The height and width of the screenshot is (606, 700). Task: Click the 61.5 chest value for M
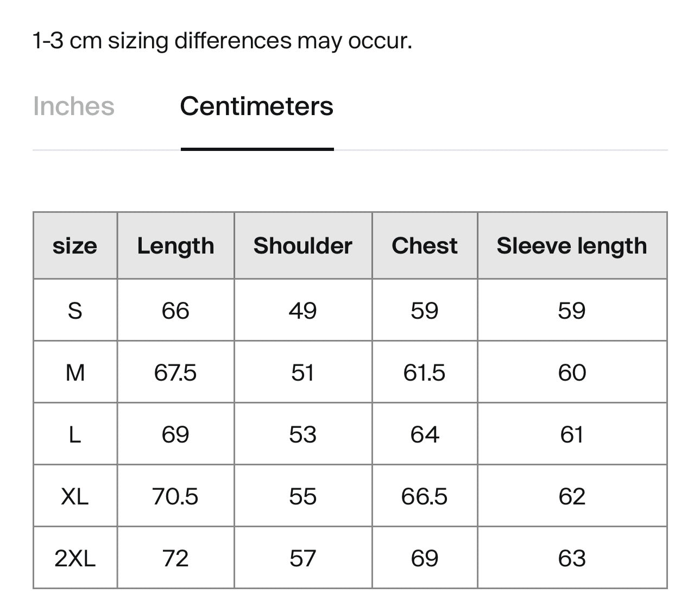point(425,373)
